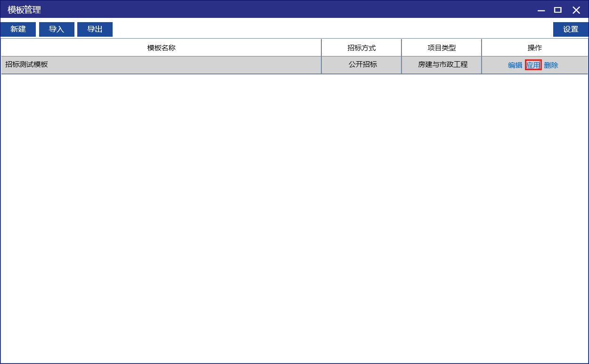589x364 pixels.
Task: Open 设置 settings button
Action: 571,29
